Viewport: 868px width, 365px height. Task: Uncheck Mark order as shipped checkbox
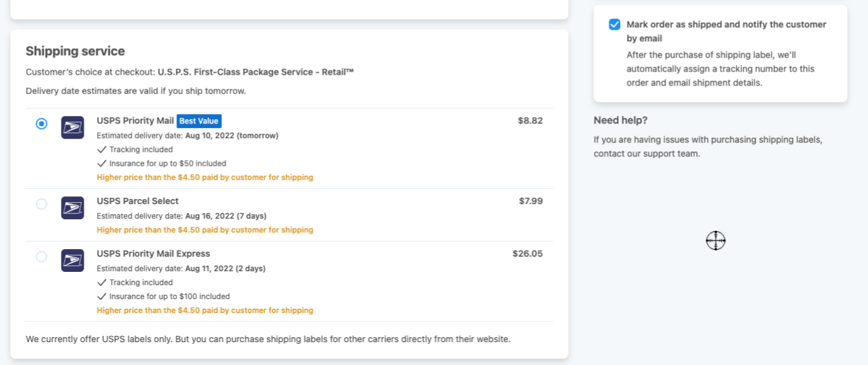tap(614, 25)
